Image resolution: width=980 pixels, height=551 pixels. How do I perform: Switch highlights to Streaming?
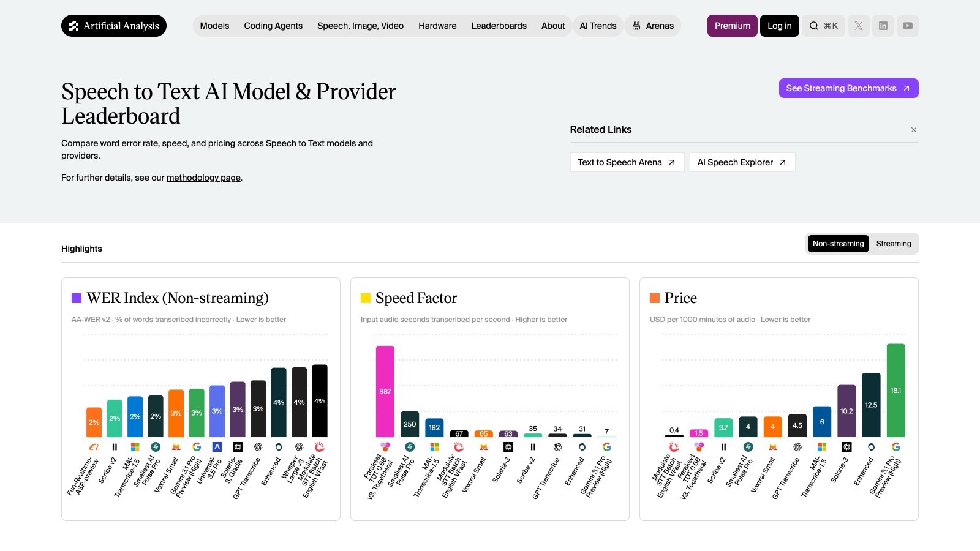[x=893, y=244]
